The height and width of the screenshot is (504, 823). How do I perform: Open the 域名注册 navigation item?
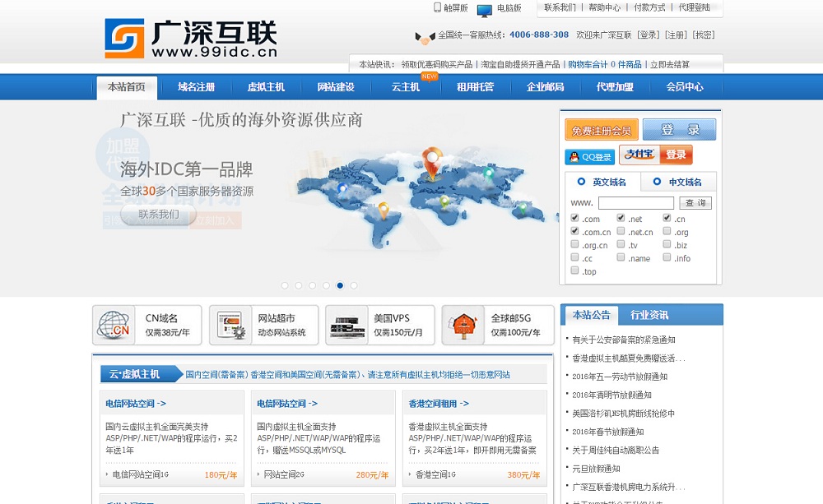[196, 87]
